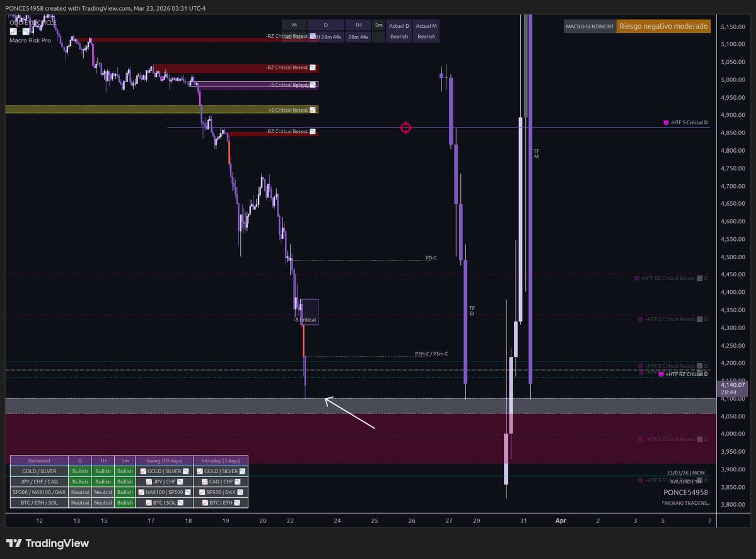Click the 'PONCE54958' username near the bottom right
The width and height of the screenshot is (756, 559).
tap(685, 493)
